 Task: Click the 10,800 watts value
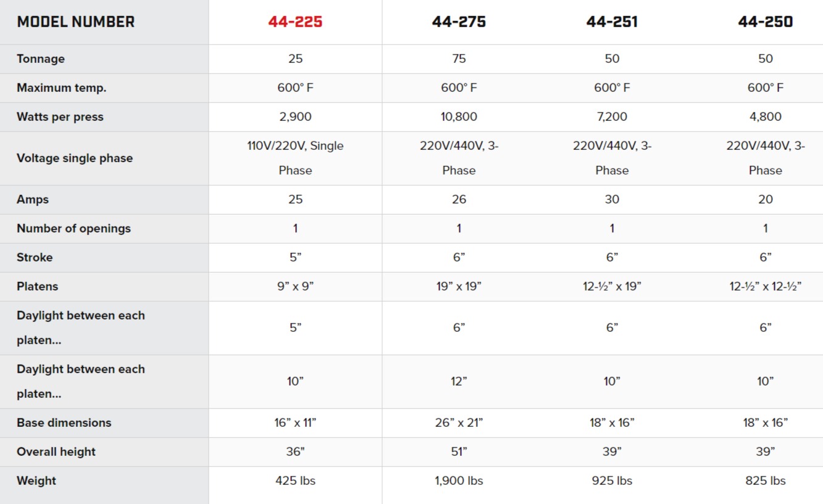click(459, 117)
